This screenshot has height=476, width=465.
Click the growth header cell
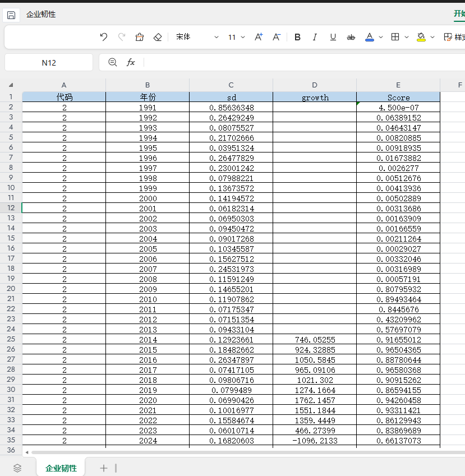[x=314, y=97]
